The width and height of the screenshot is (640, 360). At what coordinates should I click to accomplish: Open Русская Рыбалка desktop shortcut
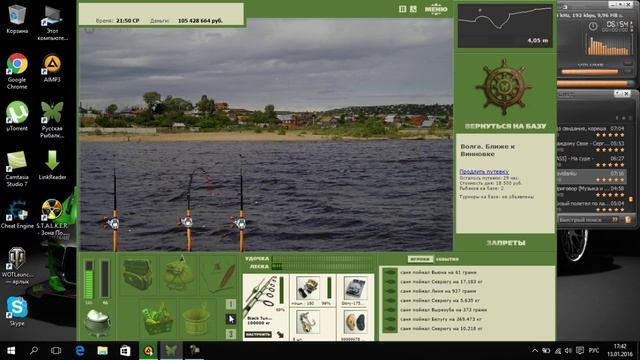pos(52,120)
